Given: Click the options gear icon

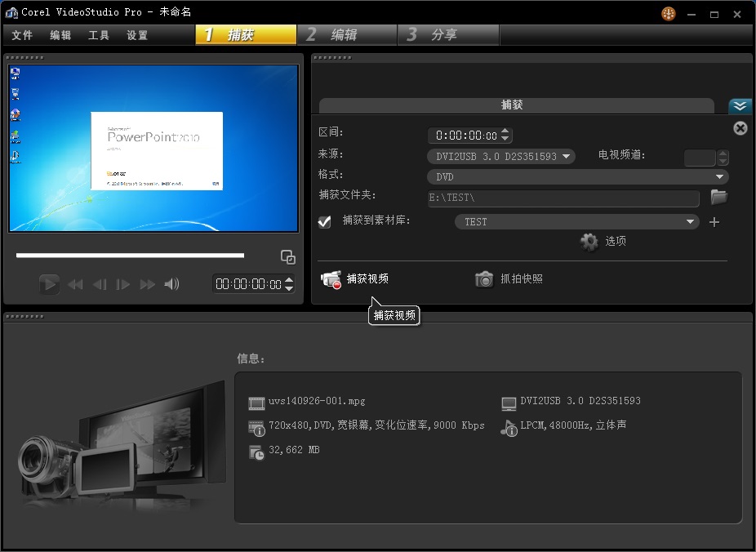Looking at the screenshot, I should [x=589, y=242].
